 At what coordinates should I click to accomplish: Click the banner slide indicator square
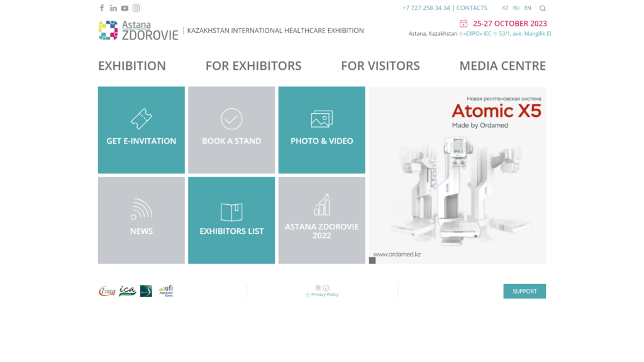click(372, 260)
